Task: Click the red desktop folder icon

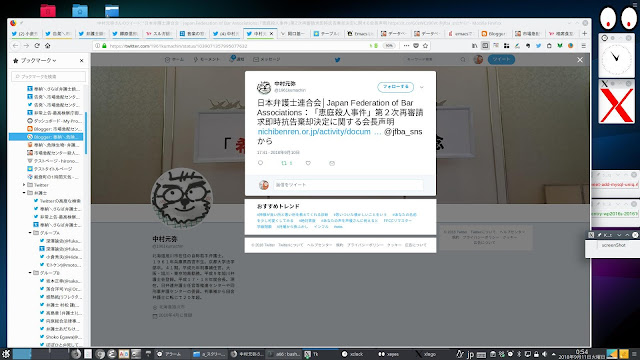Action: point(48,10)
